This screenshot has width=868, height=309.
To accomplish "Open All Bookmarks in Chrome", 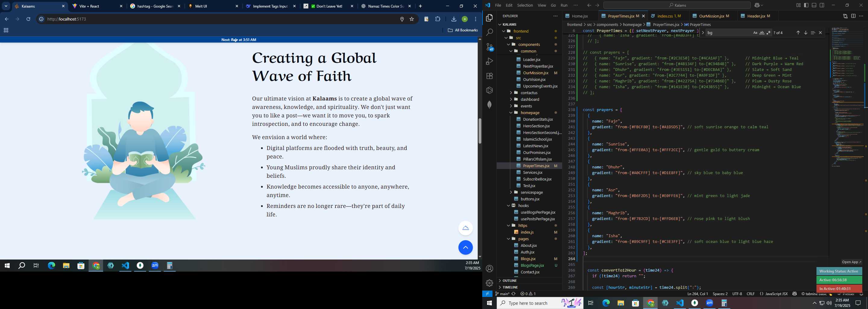I will pyautogui.click(x=463, y=30).
